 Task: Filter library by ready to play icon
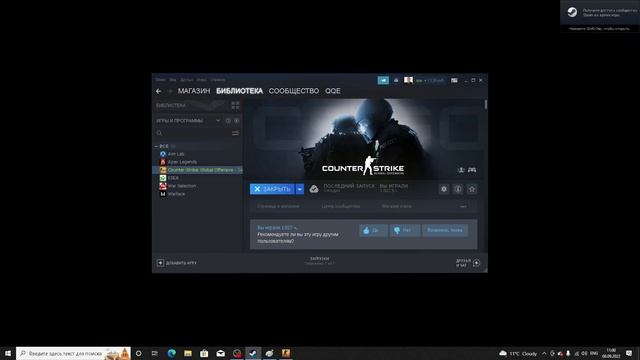(x=236, y=121)
